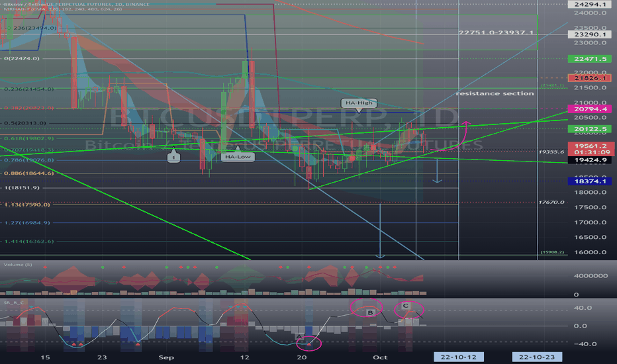Select the black 19424.9 price label
This screenshot has height=364, width=617.
point(589,160)
